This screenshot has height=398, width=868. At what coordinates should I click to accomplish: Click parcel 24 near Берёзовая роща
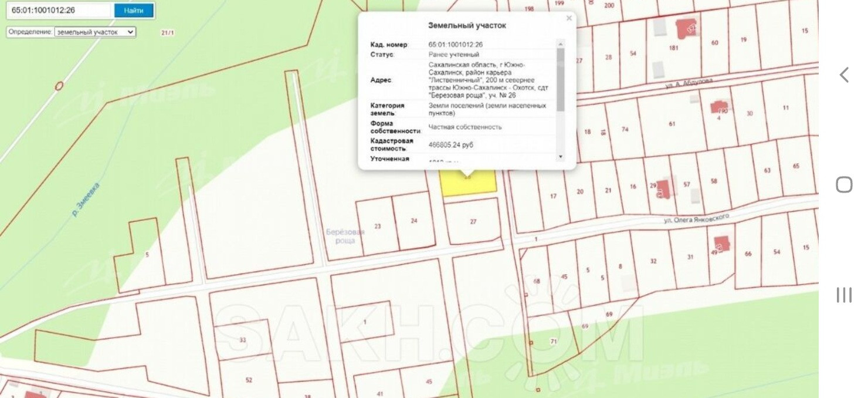(x=414, y=221)
